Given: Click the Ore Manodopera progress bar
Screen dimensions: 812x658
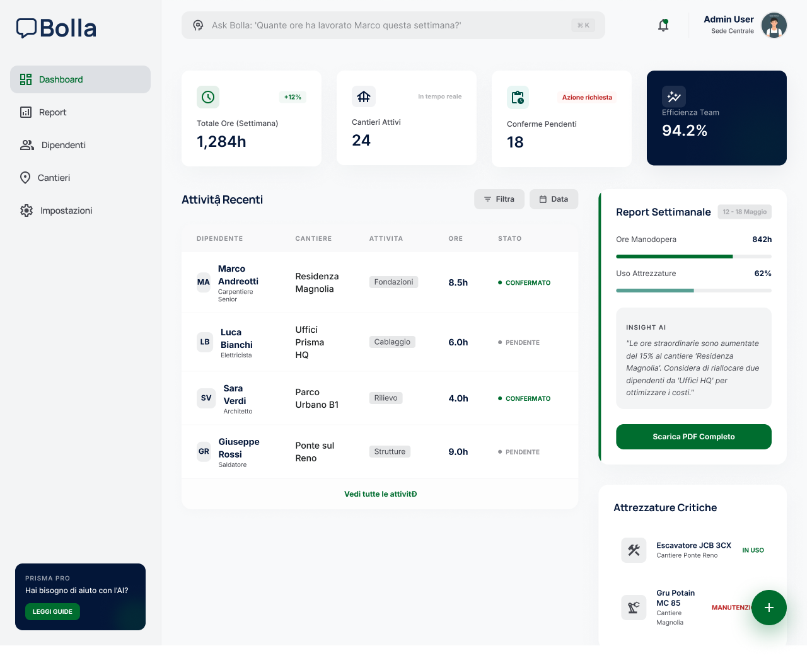Looking at the screenshot, I should (x=693, y=257).
